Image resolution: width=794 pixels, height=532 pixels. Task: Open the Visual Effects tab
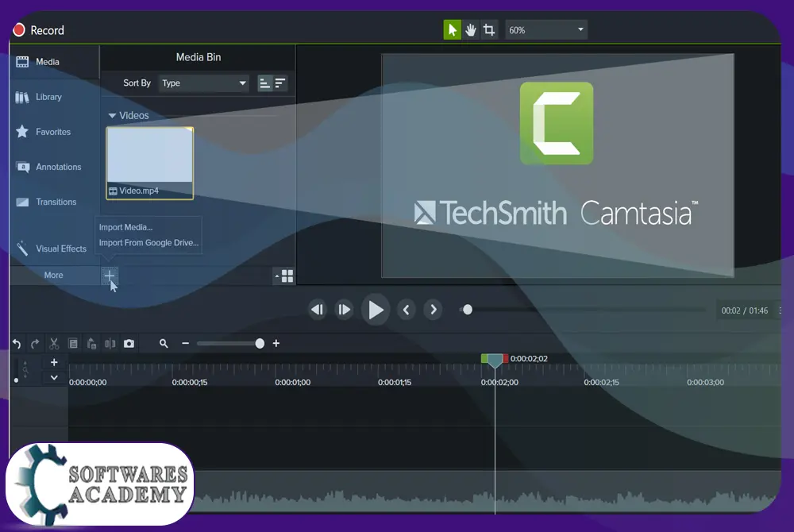54,249
